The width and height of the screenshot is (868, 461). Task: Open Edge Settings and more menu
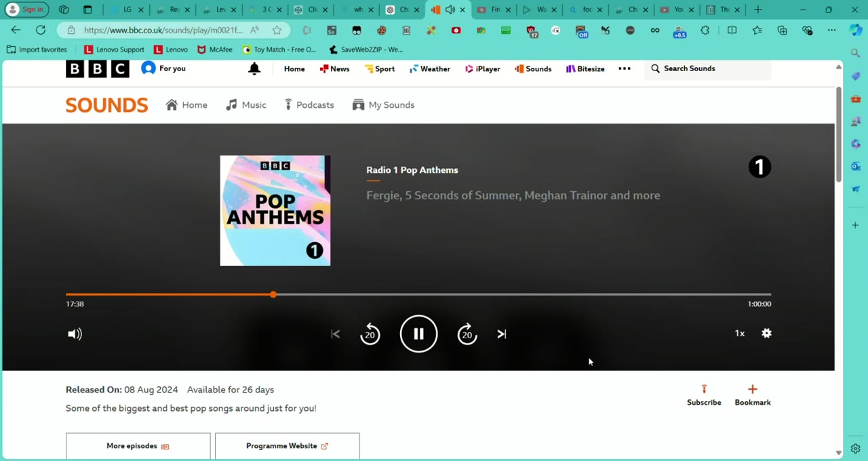tap(831, 31)
